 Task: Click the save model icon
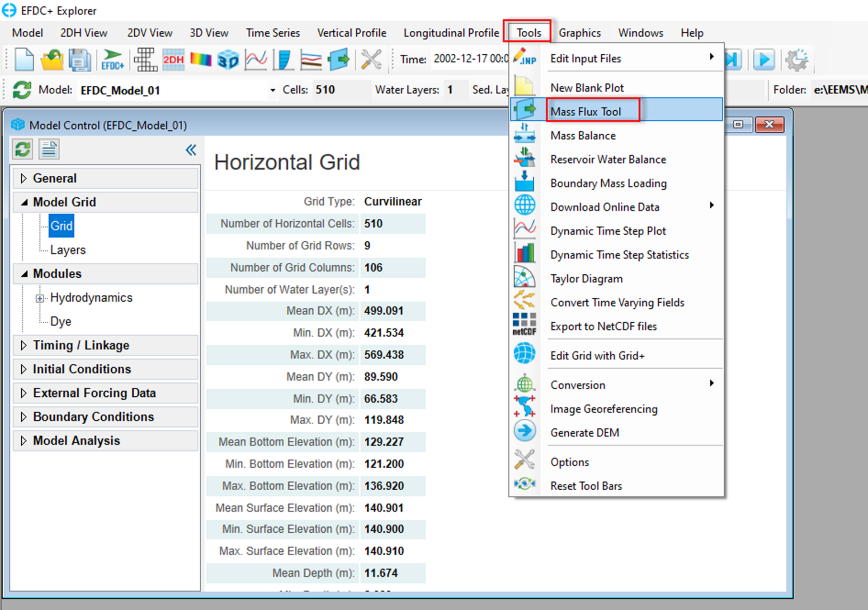pyautogui.click(x=80, y=59)
